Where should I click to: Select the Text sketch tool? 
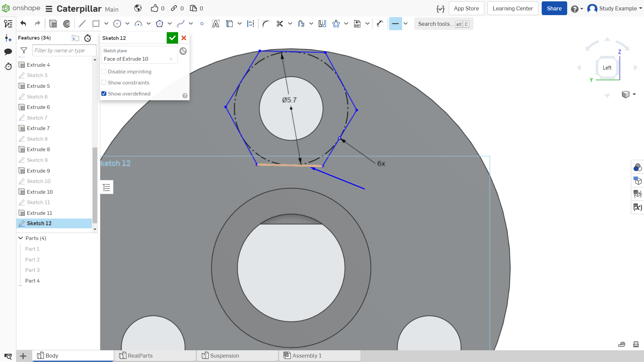[216, 24]
